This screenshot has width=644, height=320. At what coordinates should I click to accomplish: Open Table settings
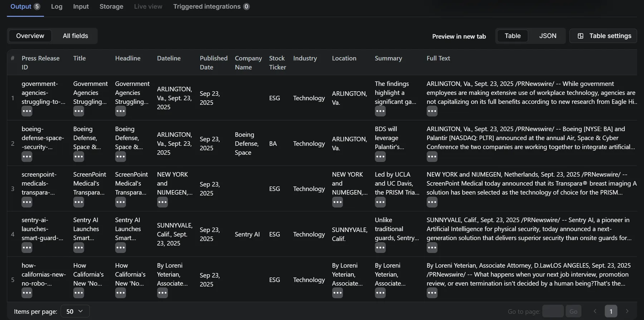(603, 36)
